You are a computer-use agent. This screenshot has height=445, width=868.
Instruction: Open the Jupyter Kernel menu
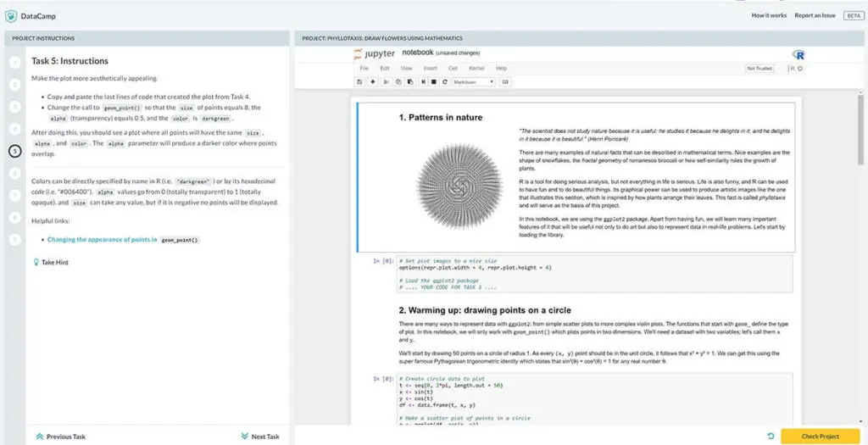476,68
